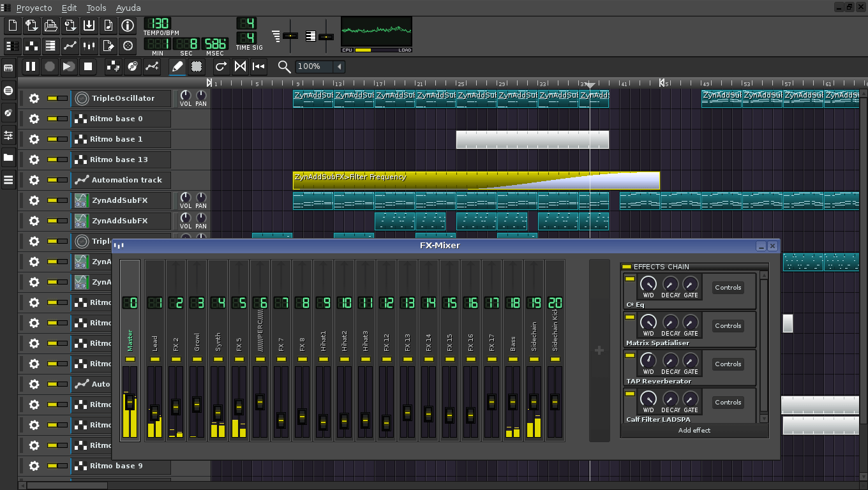Viewport: 868px width, 490px height.
Task: Click Controls button for Calf Filter LADSPA
Action: tap(728, 403)
